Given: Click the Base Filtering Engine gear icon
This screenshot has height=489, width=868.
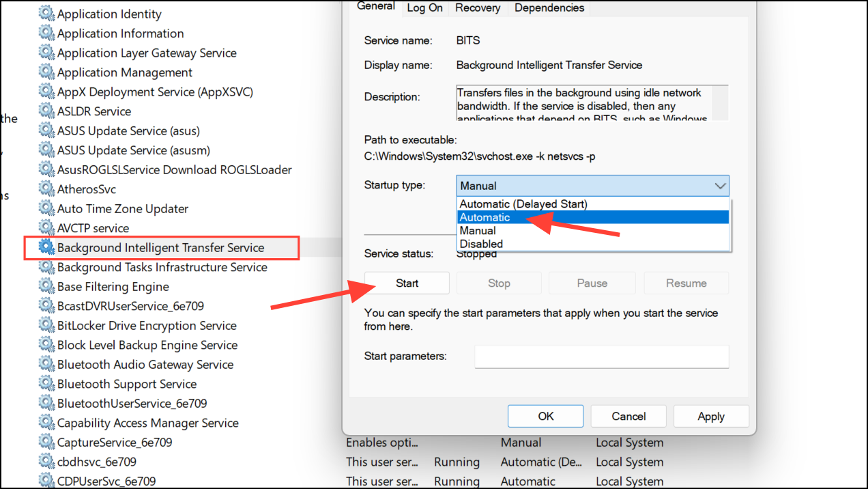Looking at the screenshot, I should click(46, 287).
